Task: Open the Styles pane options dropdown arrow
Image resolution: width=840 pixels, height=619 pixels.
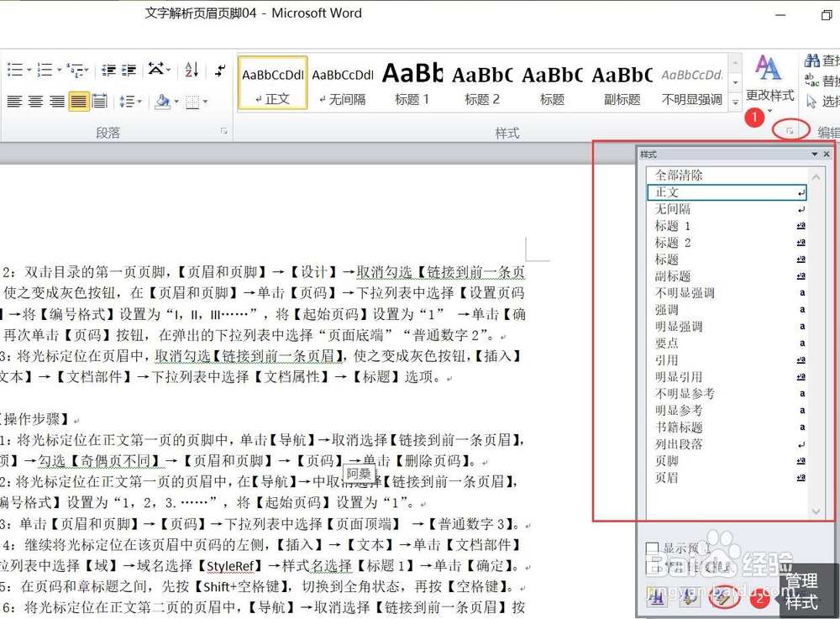Action: pyautogui.click(x=815, y=155)
